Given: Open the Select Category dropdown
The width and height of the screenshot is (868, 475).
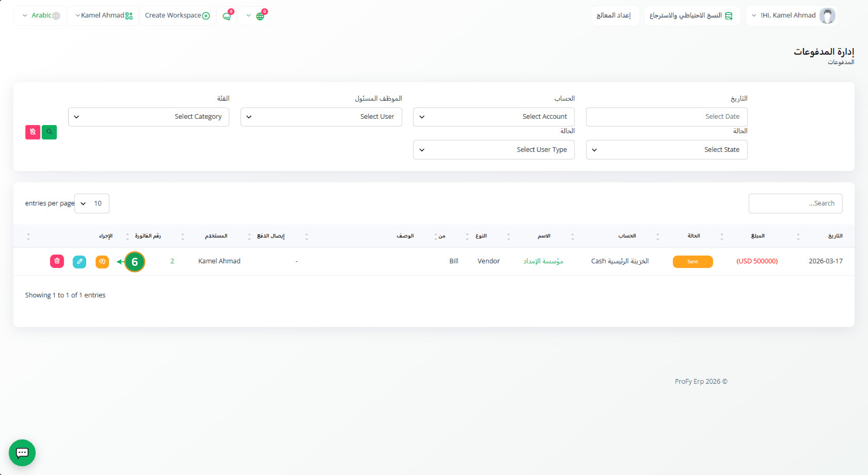Looking at the screenshot, I should coord(149,117).
